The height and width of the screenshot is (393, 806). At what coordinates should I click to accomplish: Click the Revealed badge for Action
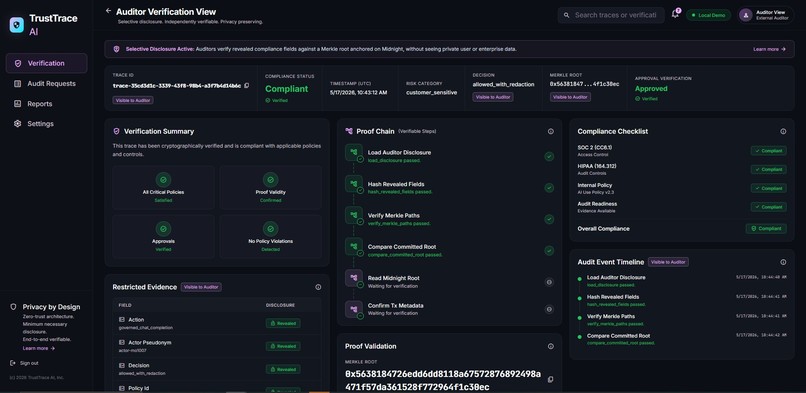tap(283, 323)
